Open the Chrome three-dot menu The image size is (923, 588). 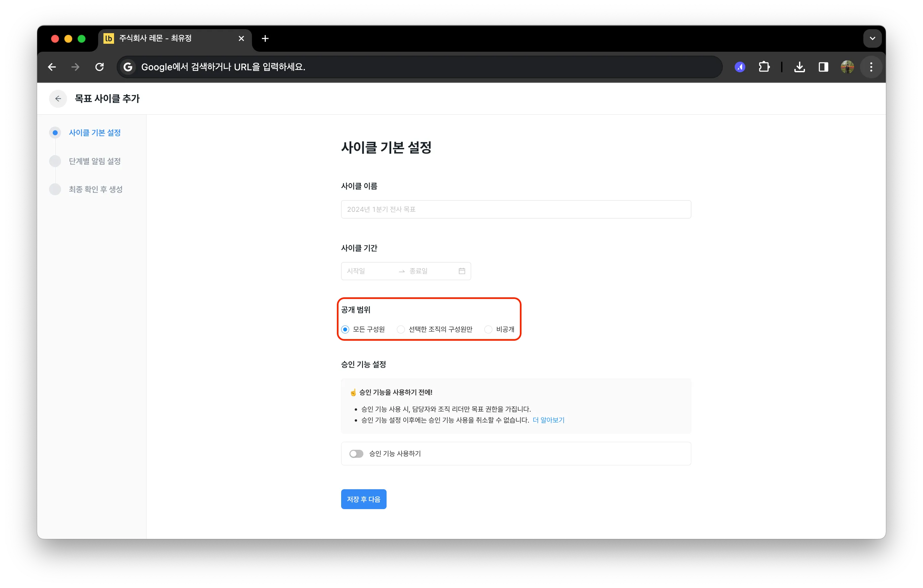coord(871,67)
